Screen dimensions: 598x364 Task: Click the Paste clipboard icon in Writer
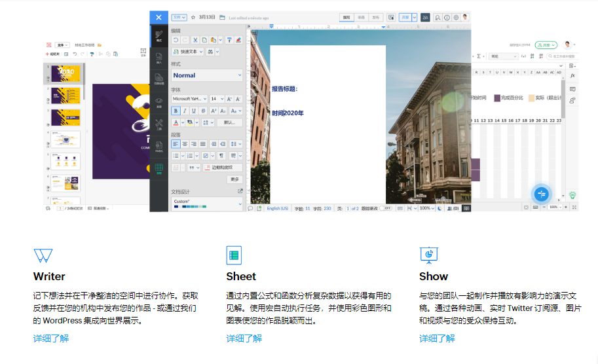click(x=213, y=40)
